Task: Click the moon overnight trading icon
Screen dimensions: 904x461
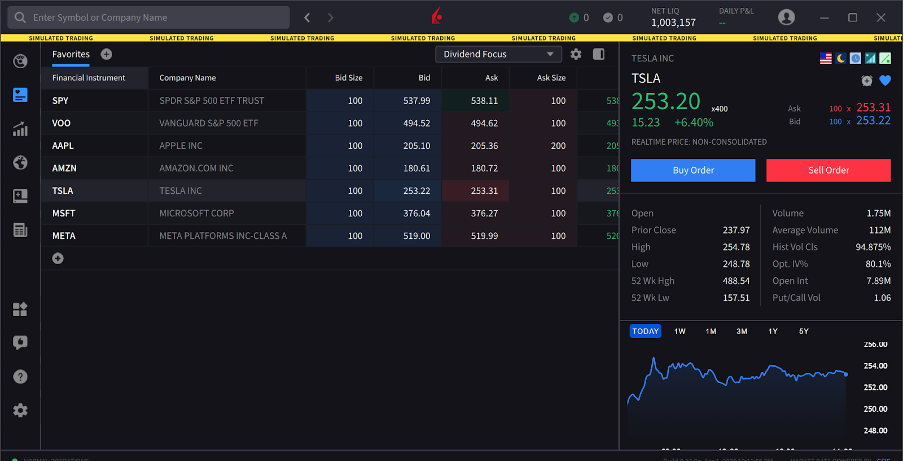Action: [841, 58]
